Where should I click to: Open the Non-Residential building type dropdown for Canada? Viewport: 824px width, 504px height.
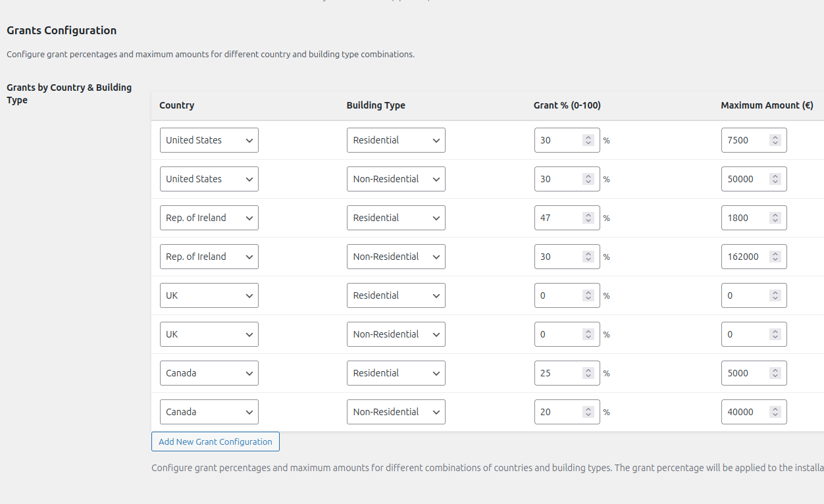396,411
